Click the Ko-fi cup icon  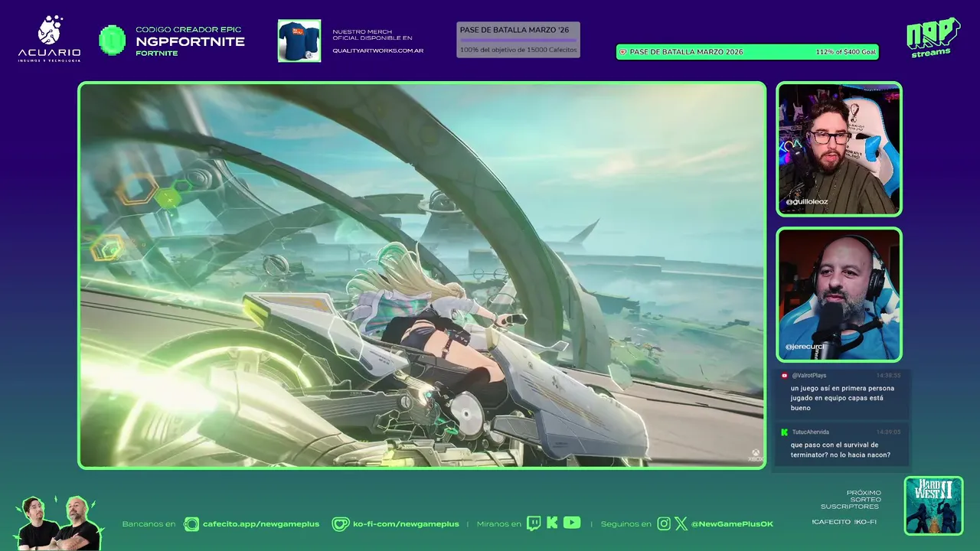point(341,524)
